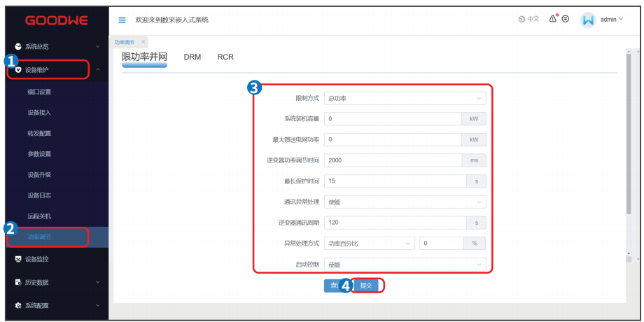
Task: Expand the 历史数据 menu
Action: pyautogui.click(x=98, y=283)
